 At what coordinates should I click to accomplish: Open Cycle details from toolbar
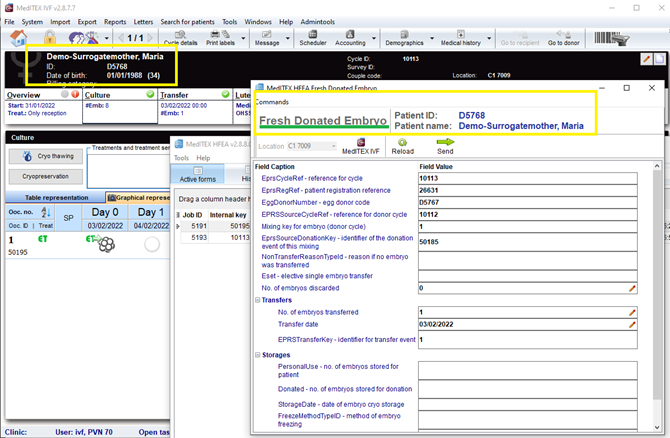point(180,38)
